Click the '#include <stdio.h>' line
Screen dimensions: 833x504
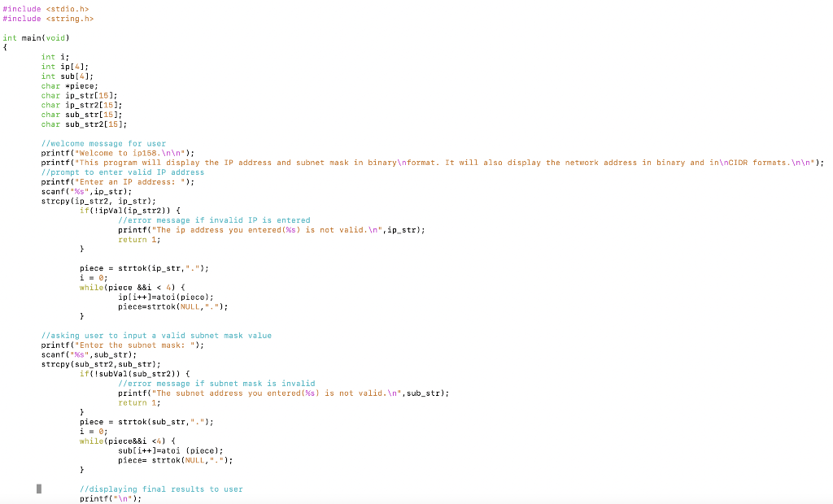[46, 9]
